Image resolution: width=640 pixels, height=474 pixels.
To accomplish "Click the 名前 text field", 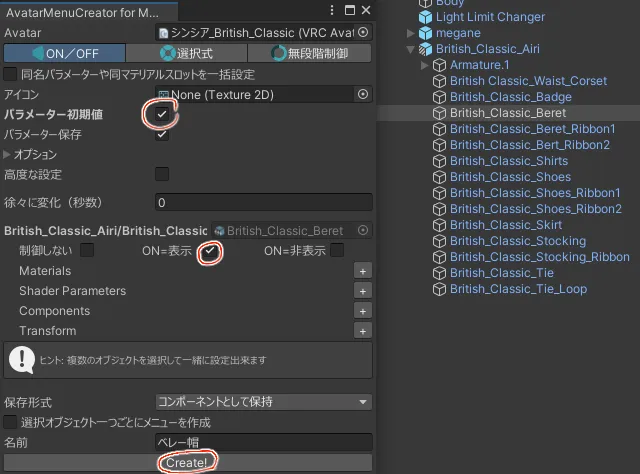I will click(263, 442).
